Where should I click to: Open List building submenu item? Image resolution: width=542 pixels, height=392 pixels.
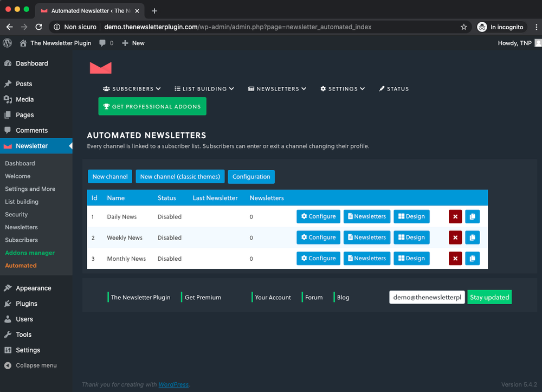22,202
